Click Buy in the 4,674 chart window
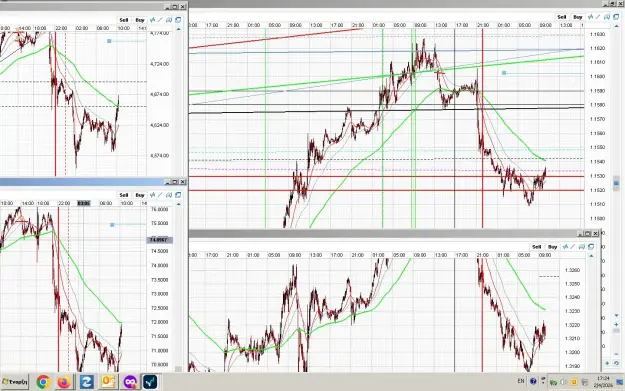Image resolution: width=625 pixels, height=391 pixels. point(140,20)
